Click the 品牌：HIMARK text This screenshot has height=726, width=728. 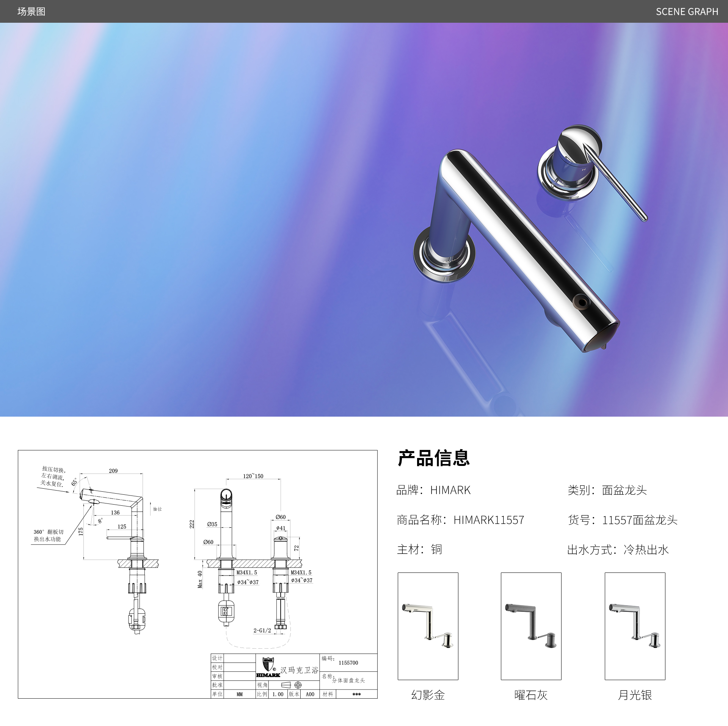(x=433, y=490)
